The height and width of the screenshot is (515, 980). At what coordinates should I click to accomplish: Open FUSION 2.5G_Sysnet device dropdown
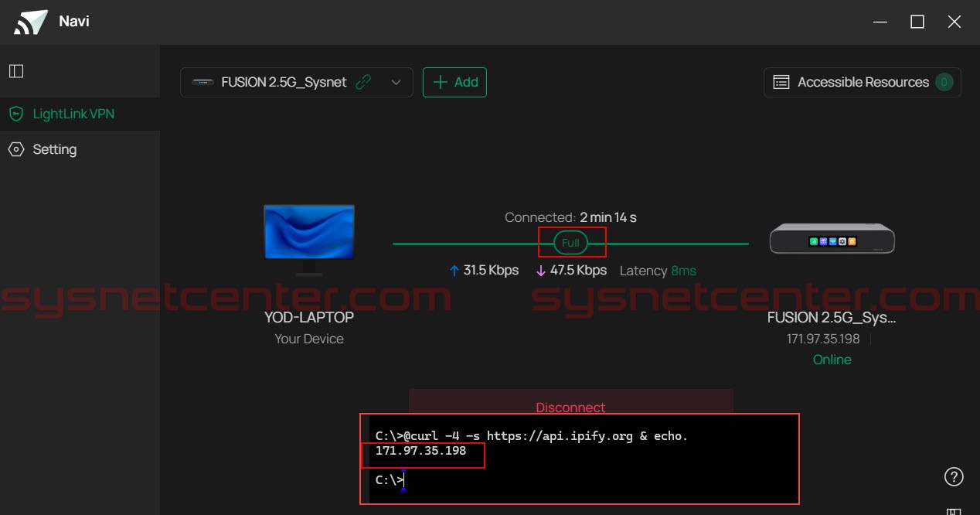coord(297,82)
